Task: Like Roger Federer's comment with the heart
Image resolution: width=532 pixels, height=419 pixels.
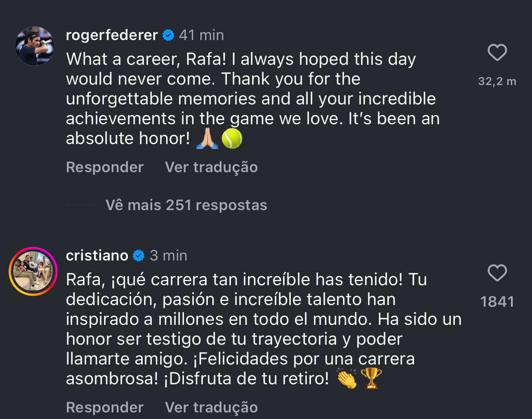Action: [x=497, y=52]
